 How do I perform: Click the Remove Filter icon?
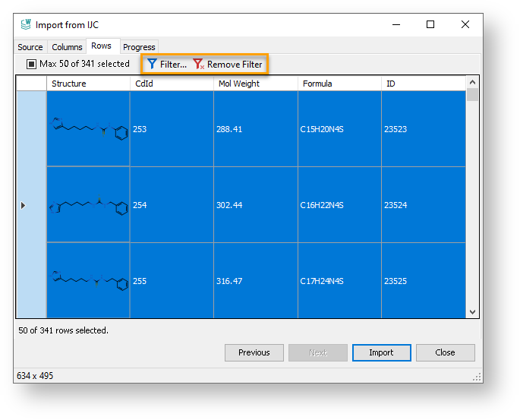point(199,65)
